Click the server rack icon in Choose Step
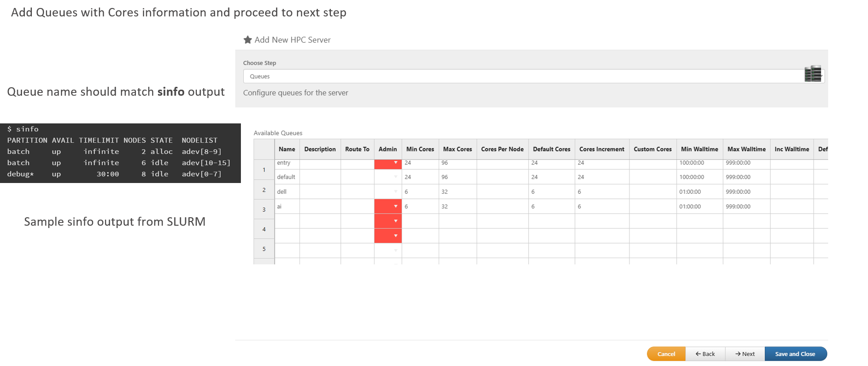This screenshot has height=366, width=868. [813, 74]
